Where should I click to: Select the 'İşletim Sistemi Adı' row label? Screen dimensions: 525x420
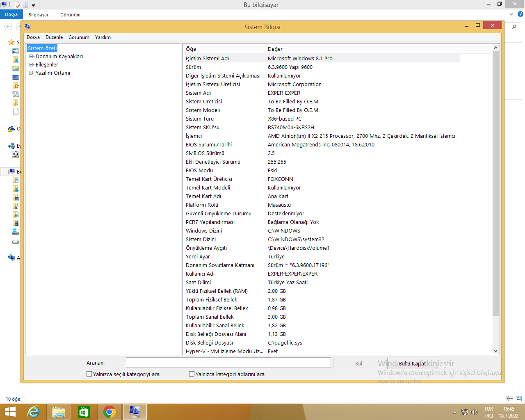[x=207, y=59]
